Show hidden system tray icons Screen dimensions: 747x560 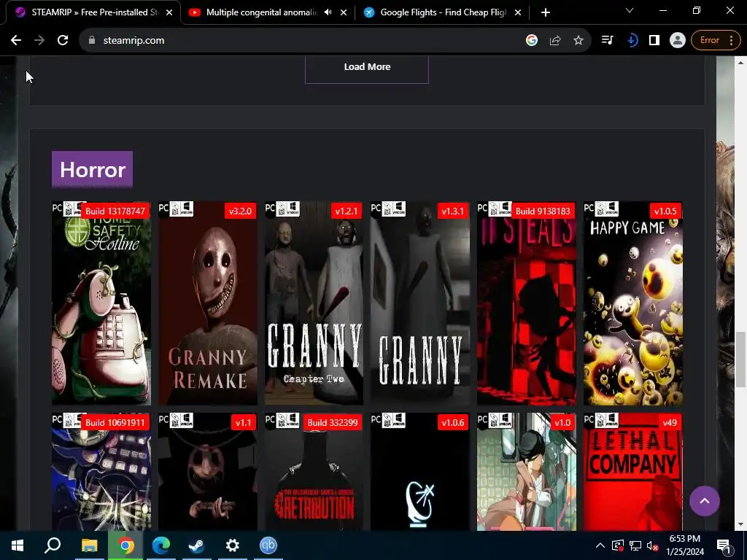tap(600, 545)
